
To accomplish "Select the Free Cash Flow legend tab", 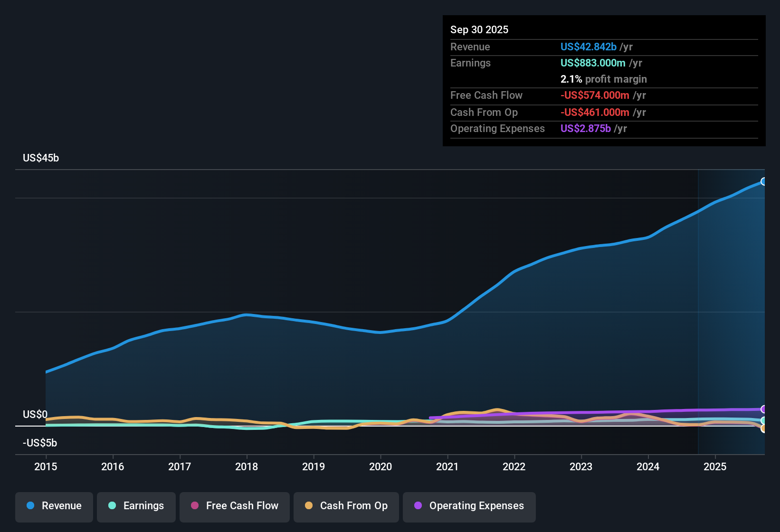I will point(234,506).
